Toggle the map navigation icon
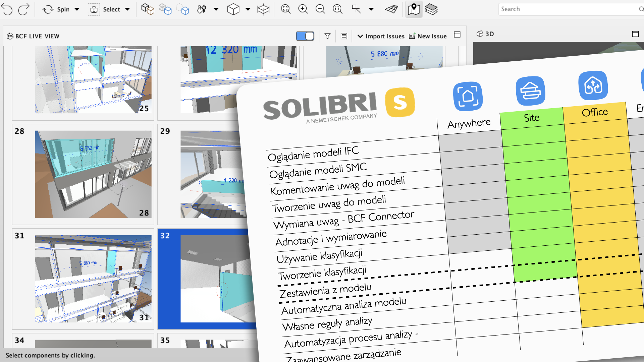644x362 pixels. (414, 9)
